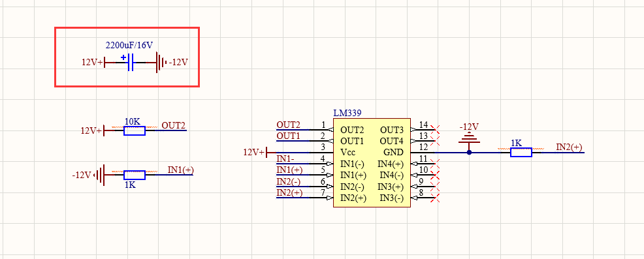The image size is (644, 259).
Task: Click the 1K label under the IN1(+) resistor
Action: (x=130, y=185)
